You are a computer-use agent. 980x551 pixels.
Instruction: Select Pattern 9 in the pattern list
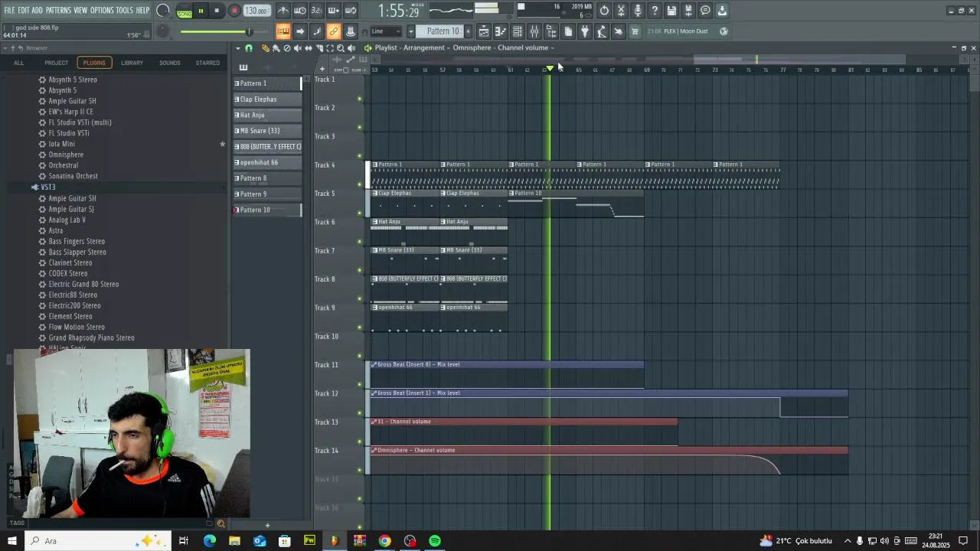click(x=267, y=194)
